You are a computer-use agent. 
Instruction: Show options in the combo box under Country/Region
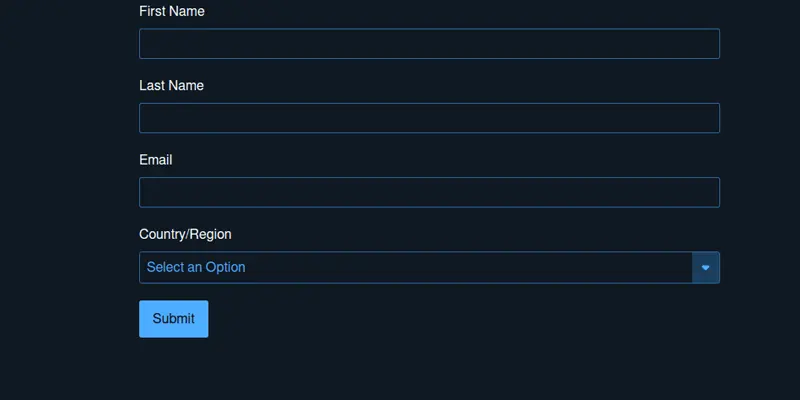[415, 267]
